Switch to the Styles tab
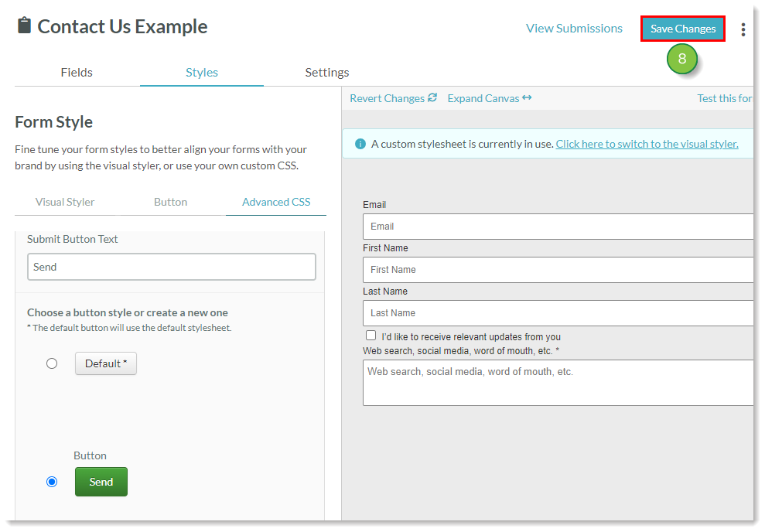765x532 pixels. pyautogui.click(x=201, y=72)
